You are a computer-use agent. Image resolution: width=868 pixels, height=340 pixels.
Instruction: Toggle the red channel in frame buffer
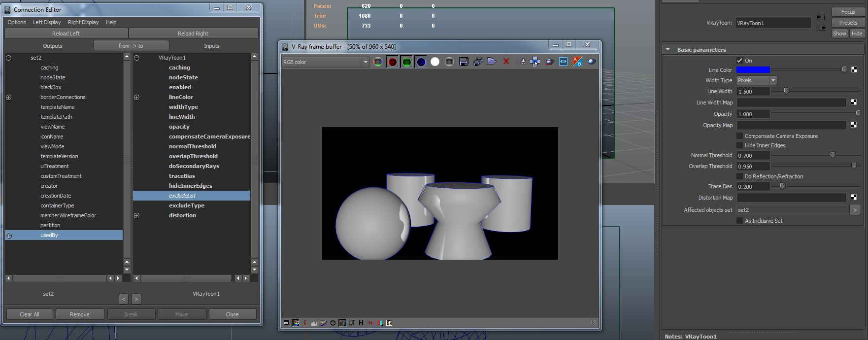[392, 62]
